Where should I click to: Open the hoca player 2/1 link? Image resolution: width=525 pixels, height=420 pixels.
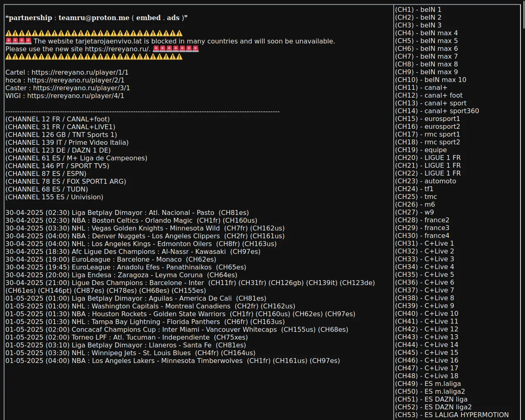point(75,80)
